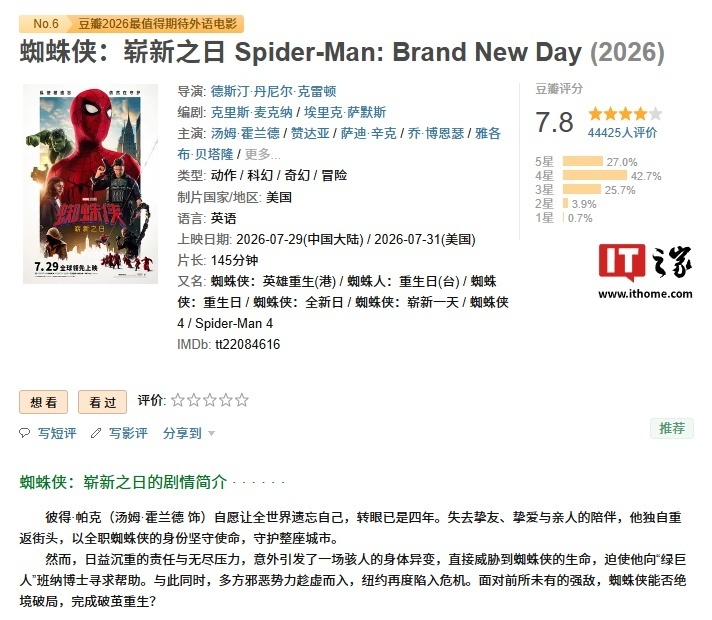Viewport: 712px width, 620px height.
Task: Open the 豆瓣2026最值得期待外语电影 list
Action: (158, 24)
